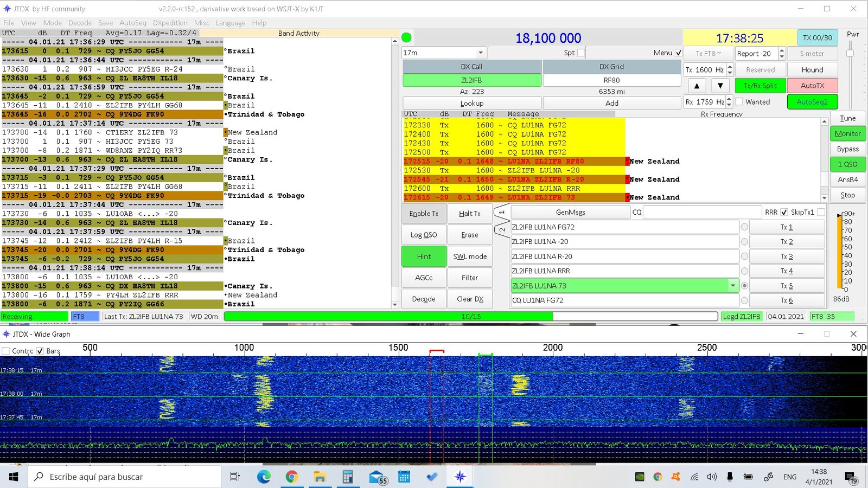Click the down arrow frequency shift button
The image size is (868, 488).
pos(720,86)
